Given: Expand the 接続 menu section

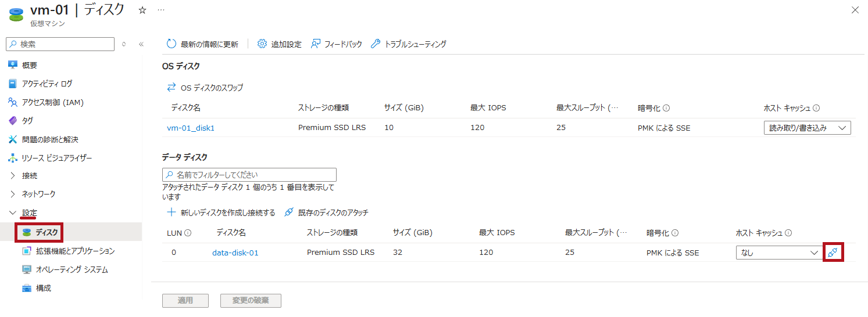Looking at the screenshot, I should pos(13,176).
